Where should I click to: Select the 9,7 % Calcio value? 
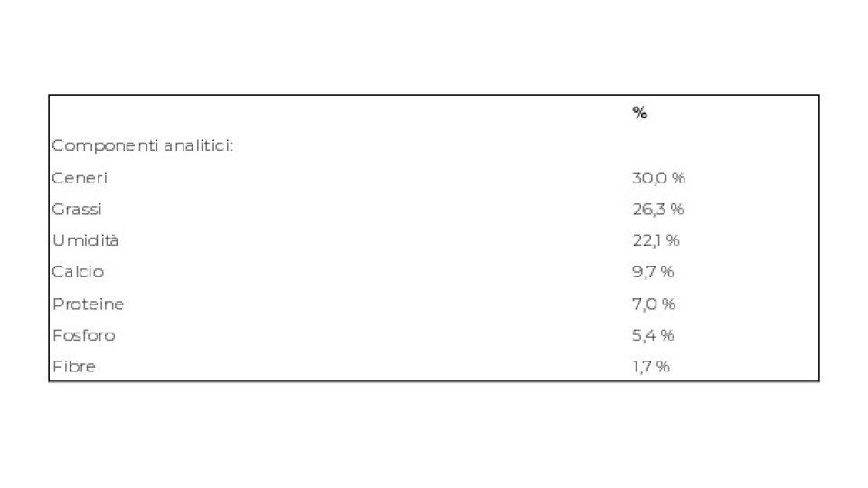coord(653,272)
